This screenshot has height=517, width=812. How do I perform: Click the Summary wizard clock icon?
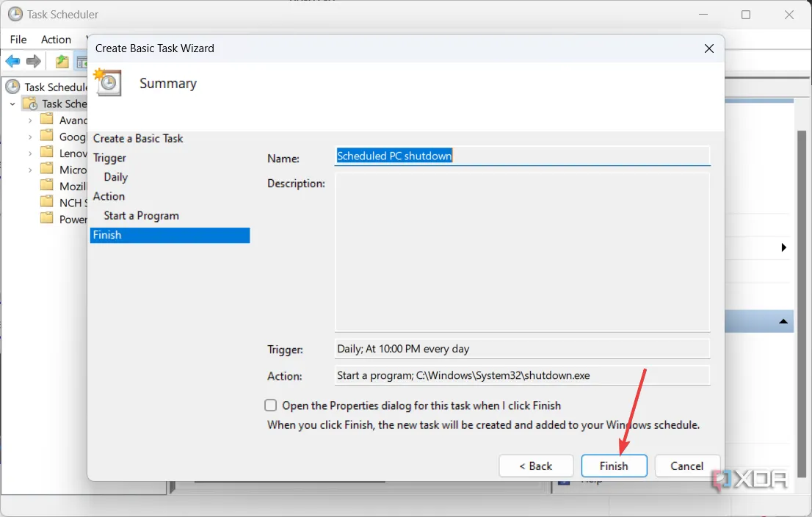point(108,83)
